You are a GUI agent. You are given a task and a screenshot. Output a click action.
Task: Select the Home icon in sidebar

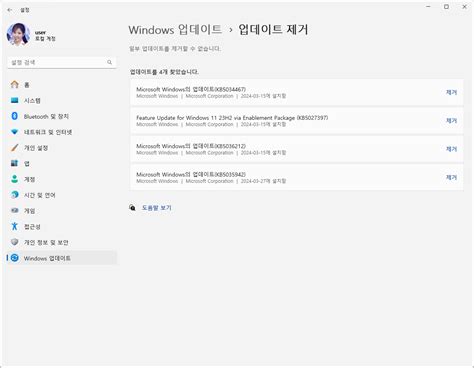pos(14,85)
